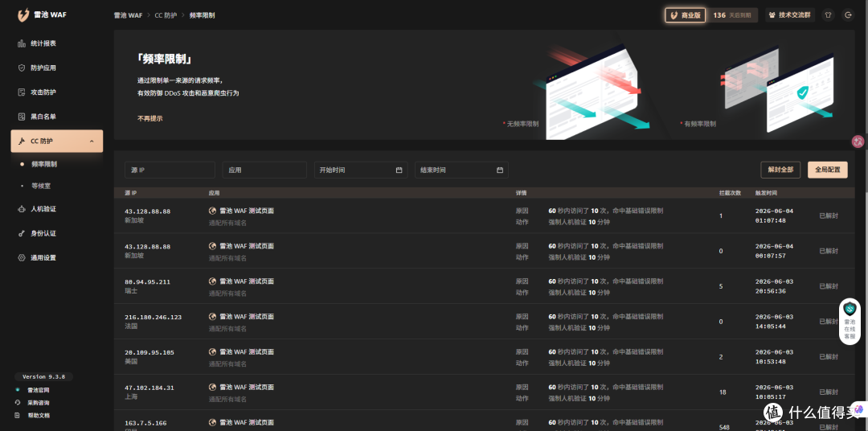Click the 商业版 button
Screen dimensions: 868x431
click(x=686, y=15)
